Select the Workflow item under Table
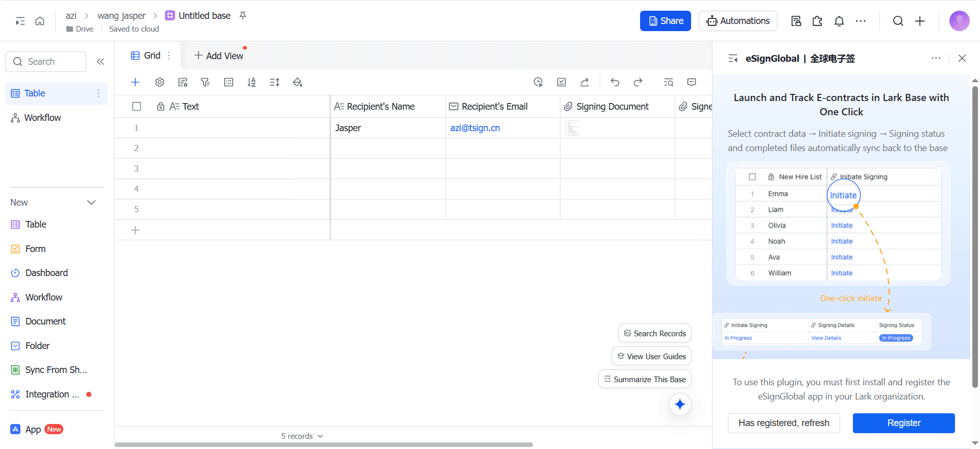 tap(42, 118)
